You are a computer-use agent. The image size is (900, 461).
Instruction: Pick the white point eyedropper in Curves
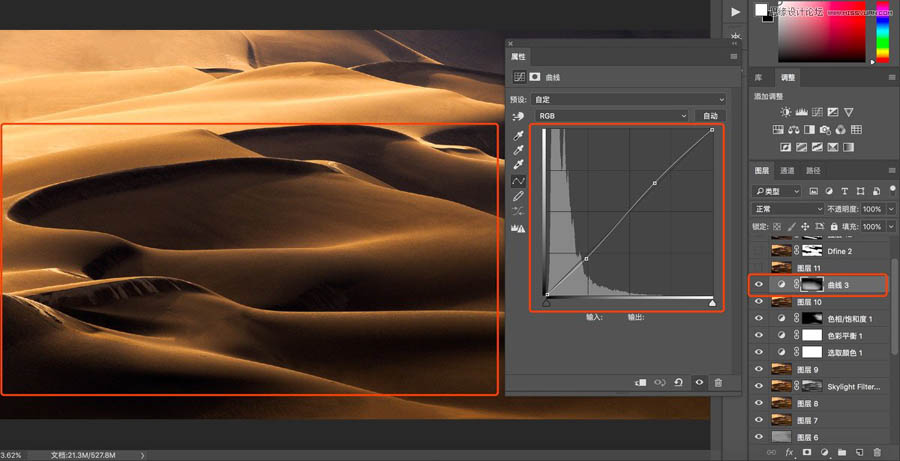point(518,165)
